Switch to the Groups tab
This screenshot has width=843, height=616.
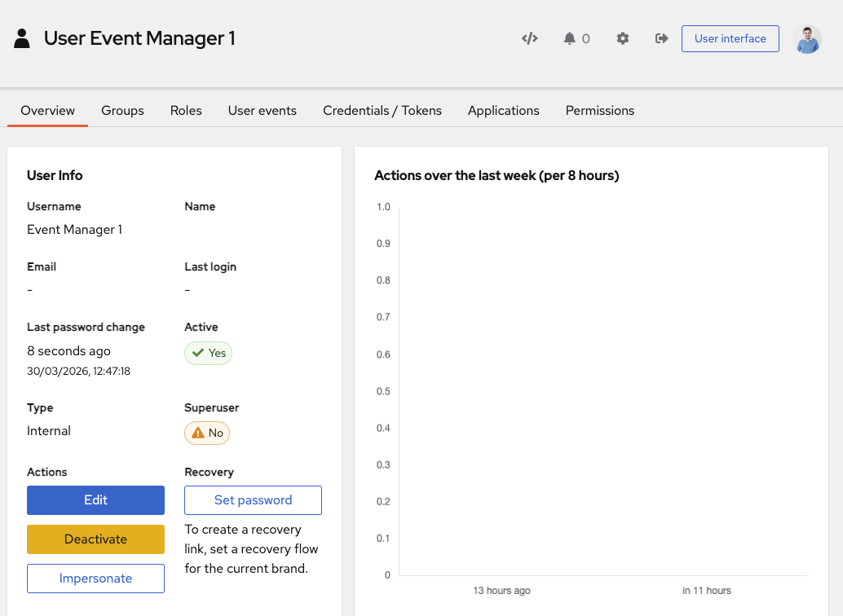[x=122, y=110]
